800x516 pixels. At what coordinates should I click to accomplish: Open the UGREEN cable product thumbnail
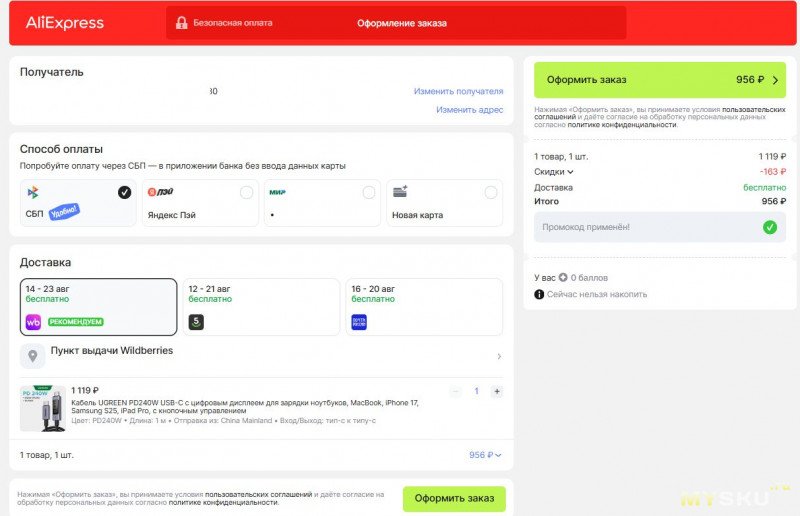tap(43, 408)
